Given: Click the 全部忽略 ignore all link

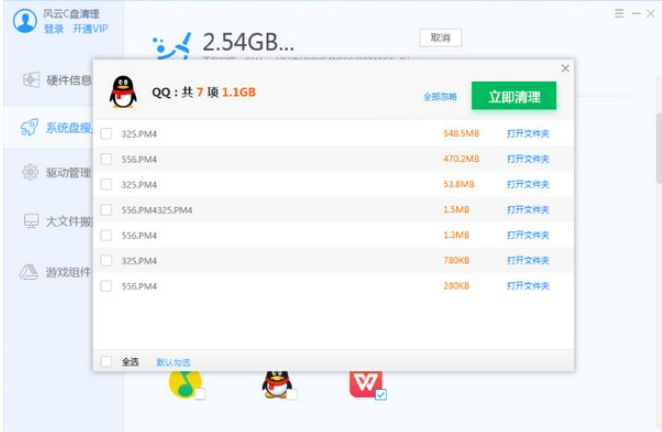Looking at the screenshot, I should tap(440, 97).
